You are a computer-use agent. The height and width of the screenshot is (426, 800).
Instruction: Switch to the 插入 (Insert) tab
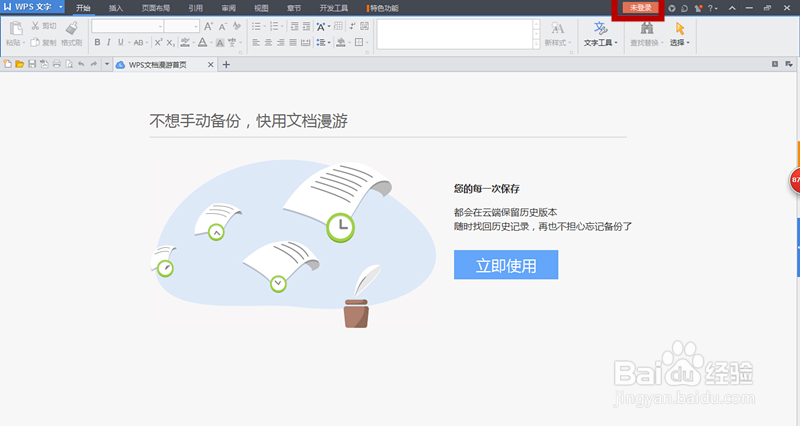[116, 8]
